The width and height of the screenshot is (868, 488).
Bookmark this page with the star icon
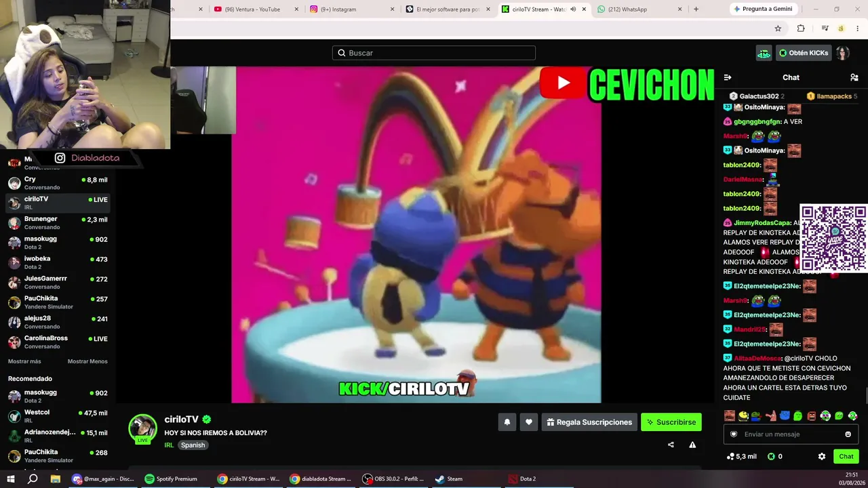coord(778,28)
